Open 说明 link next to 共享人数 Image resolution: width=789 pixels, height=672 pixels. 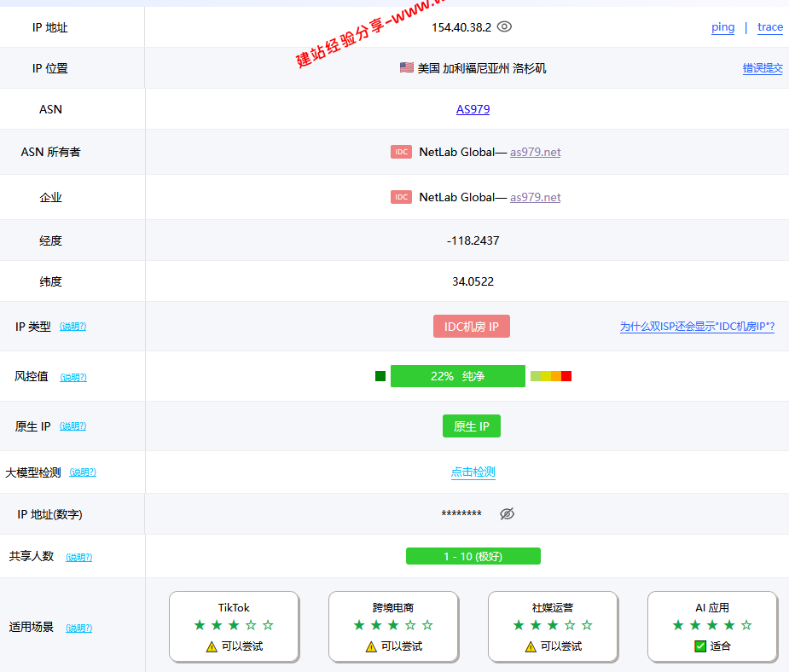[x=79, y=558]
